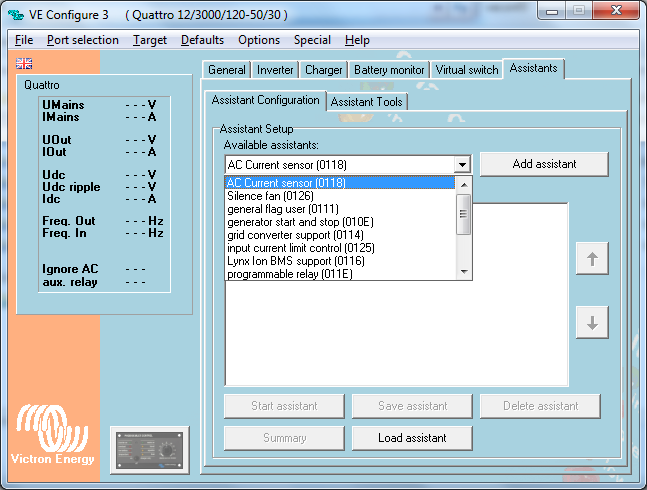Select the Assistants tab
Screen dimensions: 647x490
pos(533,68)
